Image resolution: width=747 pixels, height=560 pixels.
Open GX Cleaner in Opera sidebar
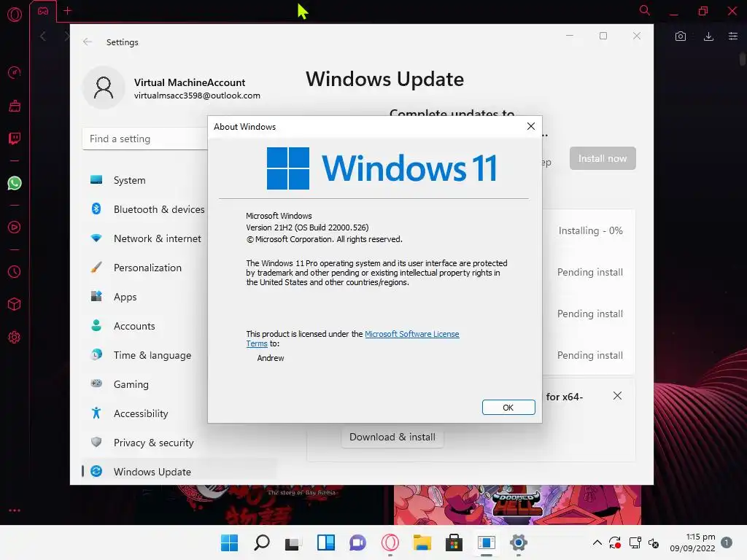(x=15, y=106)
